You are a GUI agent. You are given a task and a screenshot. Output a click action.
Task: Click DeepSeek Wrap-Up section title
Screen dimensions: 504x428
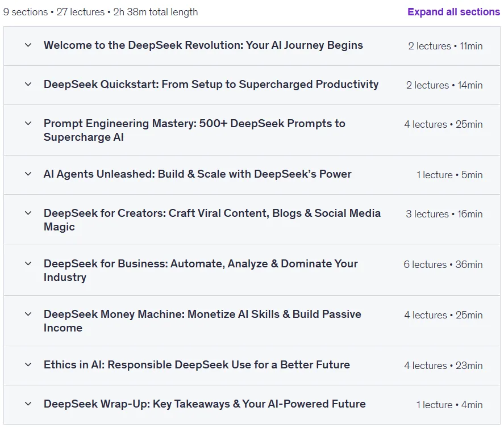pos(205,404)
